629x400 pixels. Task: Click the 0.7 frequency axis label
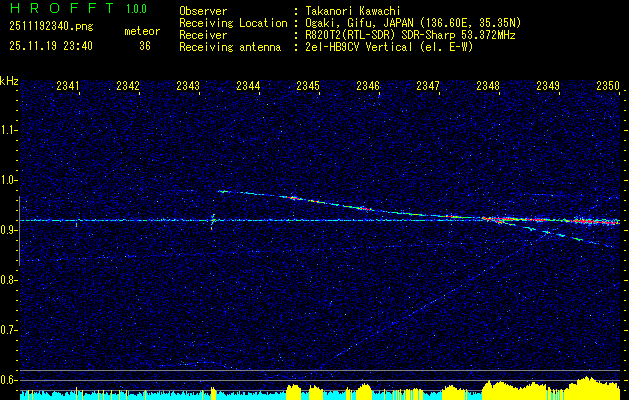[x=7, y=330]
